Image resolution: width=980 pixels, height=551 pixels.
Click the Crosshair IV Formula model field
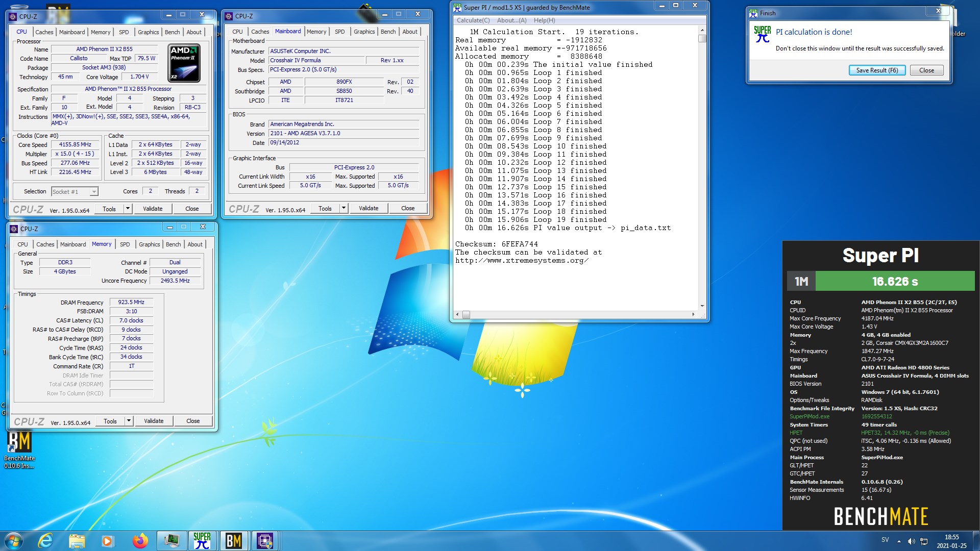tap(317, 60)
